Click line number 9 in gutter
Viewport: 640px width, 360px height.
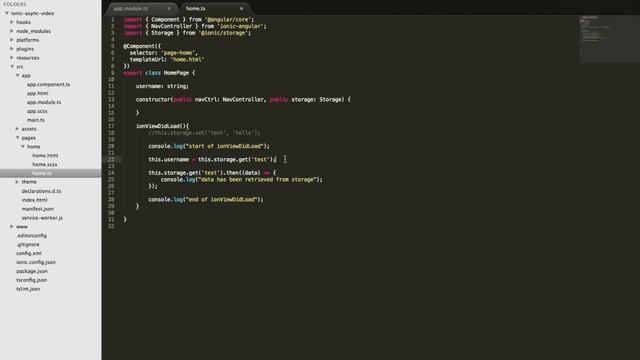point(113,73)
